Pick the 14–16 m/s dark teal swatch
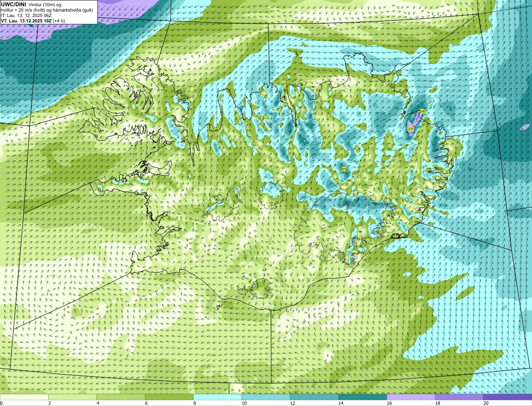Screen dimensions: 532x406 (x=363, y=397)
